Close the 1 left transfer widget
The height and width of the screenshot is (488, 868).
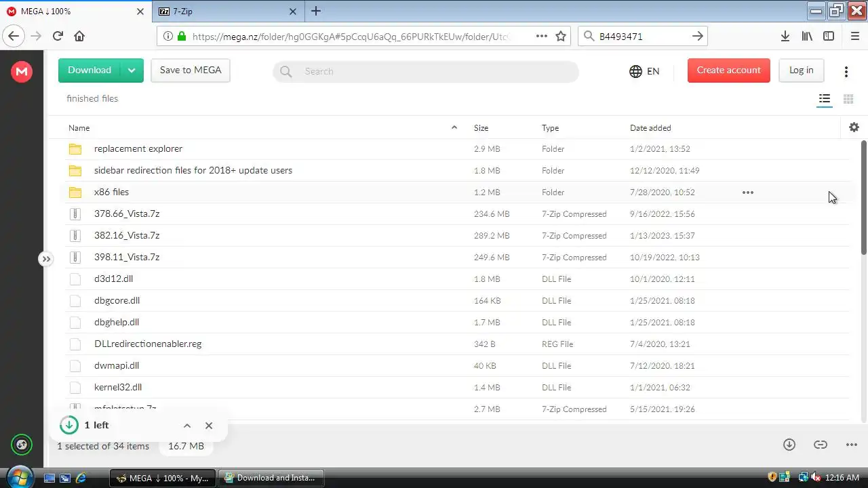pos(209,426)
